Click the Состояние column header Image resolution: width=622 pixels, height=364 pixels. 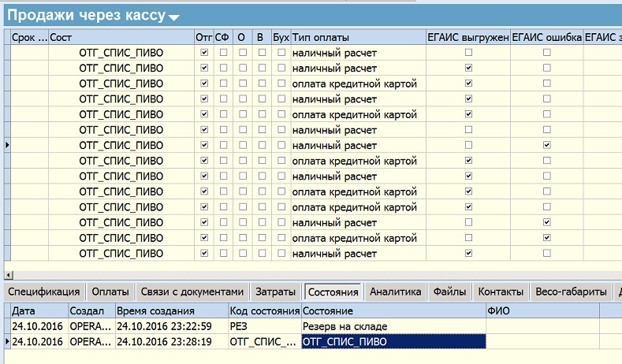(394, 311)
